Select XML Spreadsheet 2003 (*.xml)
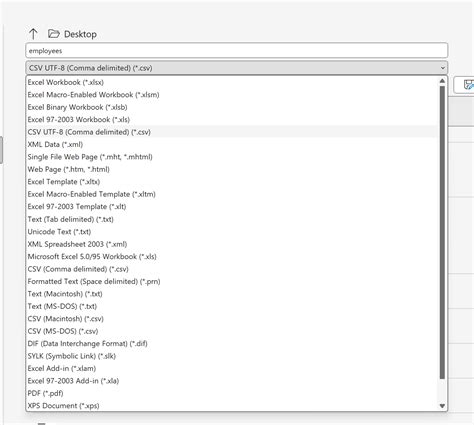 pyautogui.click(x=232, y=244)
